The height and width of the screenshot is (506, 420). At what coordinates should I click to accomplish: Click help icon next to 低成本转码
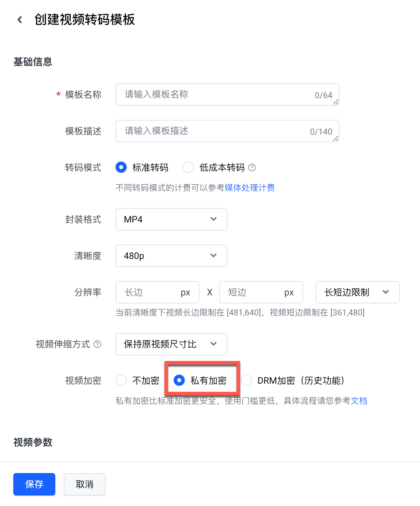pos(252,167)
